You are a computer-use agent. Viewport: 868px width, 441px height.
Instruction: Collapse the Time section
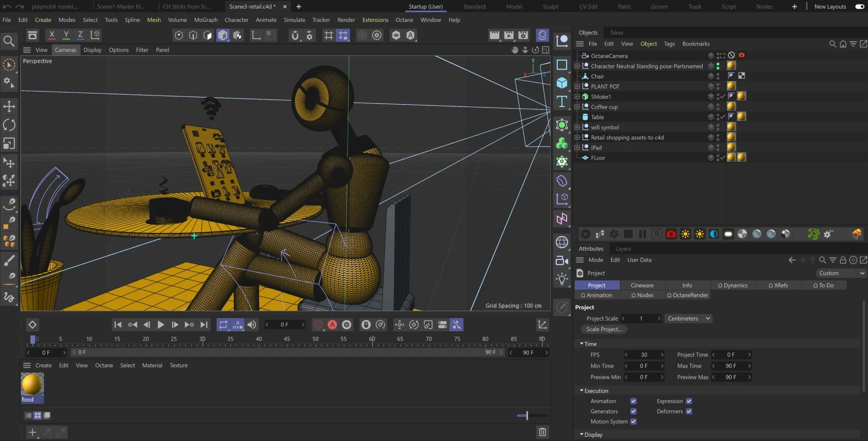pyautogui.click(x=582, y=344)
